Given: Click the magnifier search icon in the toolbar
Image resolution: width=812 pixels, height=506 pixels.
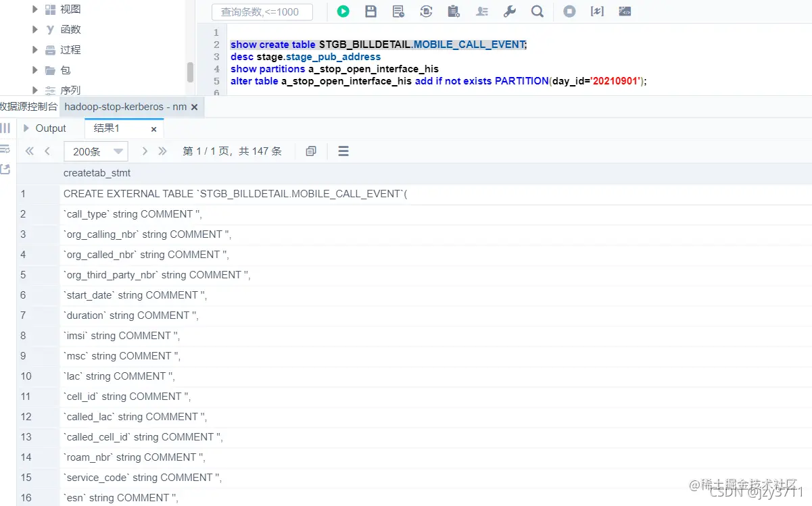Looking at the screenshot, I should click(x=538, y=11).
